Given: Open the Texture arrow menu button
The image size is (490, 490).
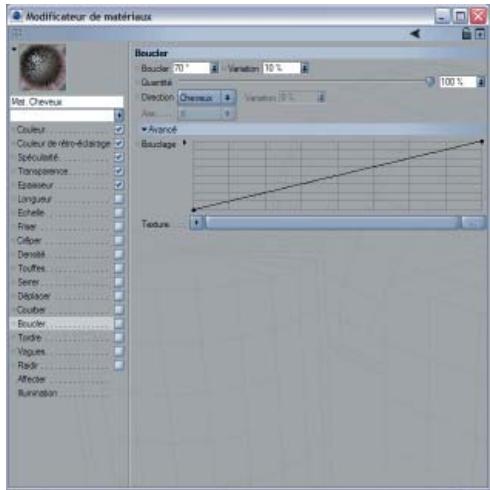Looking at the screenshot, I should click(x=197, y=222).
